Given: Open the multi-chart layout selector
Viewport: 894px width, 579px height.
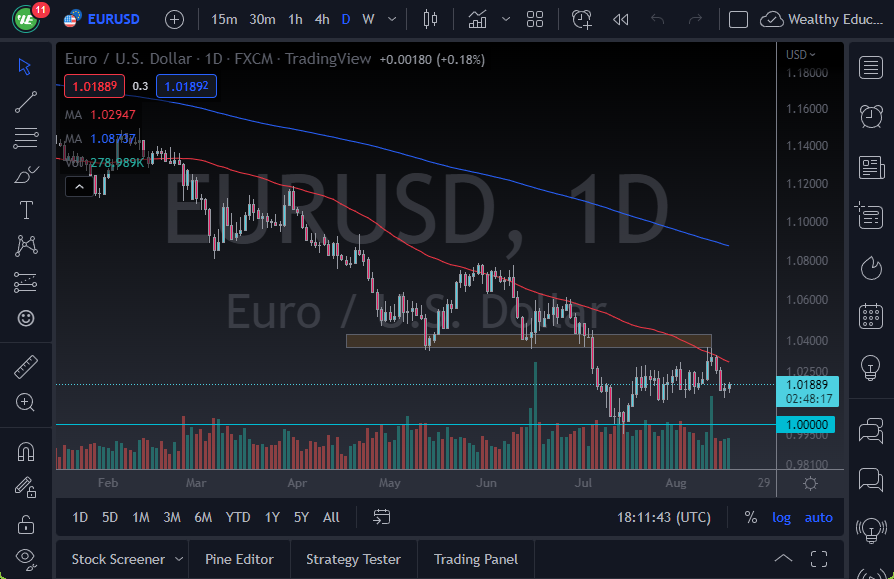Looking at the screenshot, I should point(536,18).
